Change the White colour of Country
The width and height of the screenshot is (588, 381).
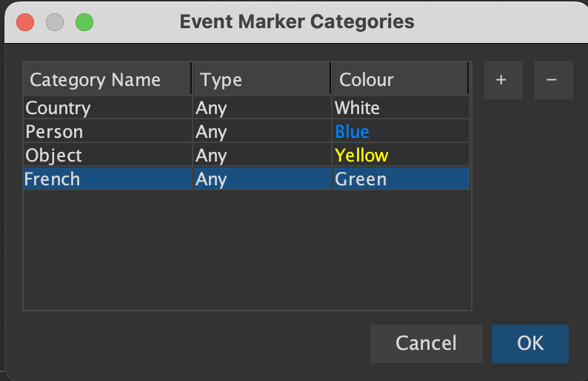(x=401, y=108)
